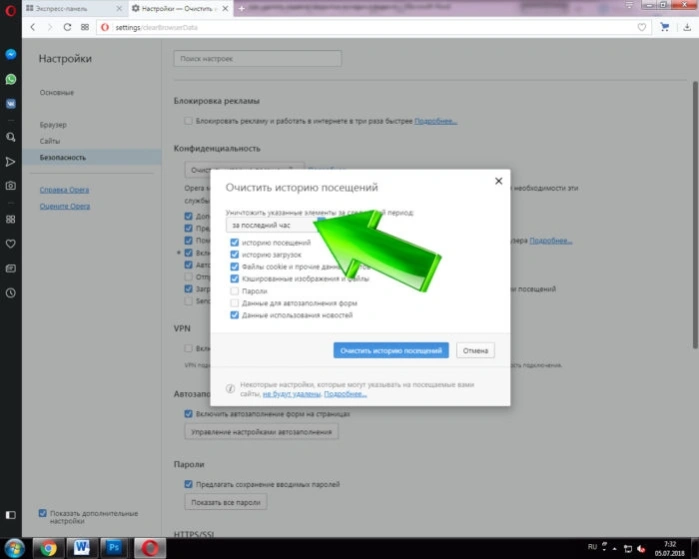699x559 pixels.
Task: Open the downloads toolbar icon
Action: click(687, 27)
